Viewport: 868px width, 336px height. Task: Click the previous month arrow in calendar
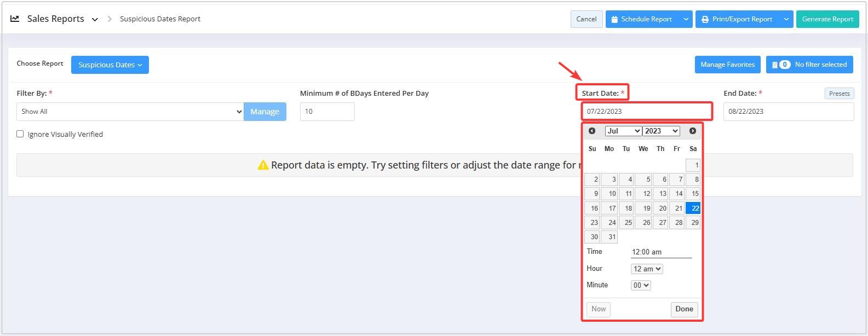coord(592,131)
